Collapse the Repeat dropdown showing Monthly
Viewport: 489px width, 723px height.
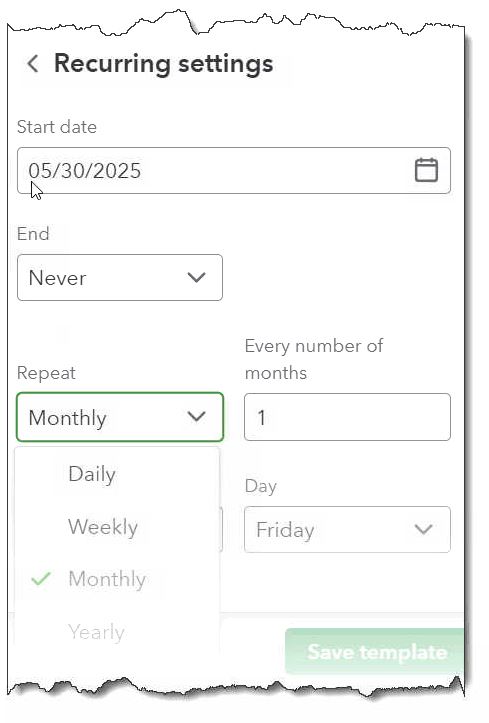pos(120,417)
